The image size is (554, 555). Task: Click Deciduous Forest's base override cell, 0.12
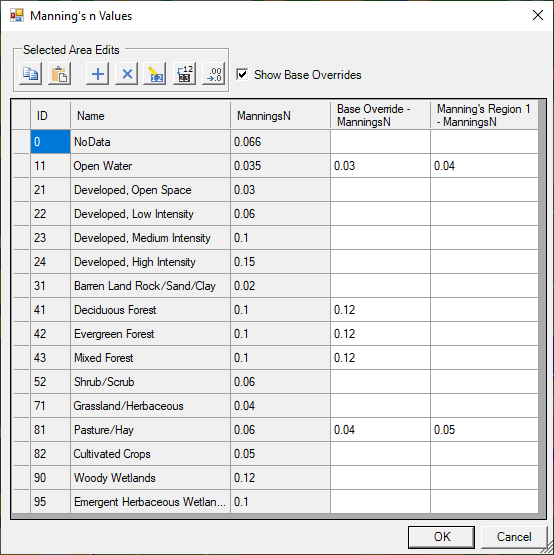pos(380,310)
